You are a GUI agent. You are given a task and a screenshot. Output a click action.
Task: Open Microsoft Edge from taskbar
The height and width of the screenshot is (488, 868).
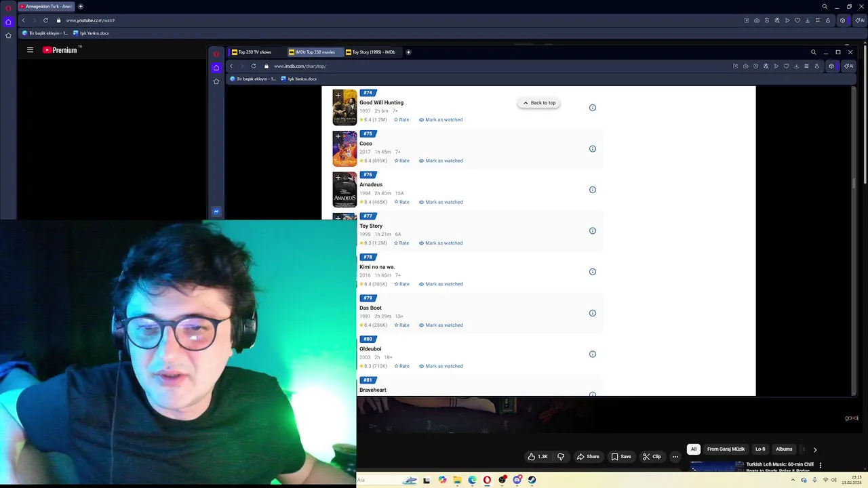click(x=472, y=480)
